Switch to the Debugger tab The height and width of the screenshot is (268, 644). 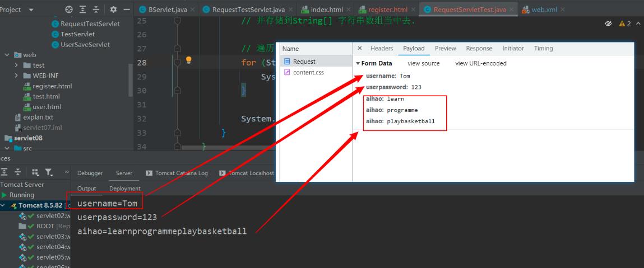tap(90, 173)
